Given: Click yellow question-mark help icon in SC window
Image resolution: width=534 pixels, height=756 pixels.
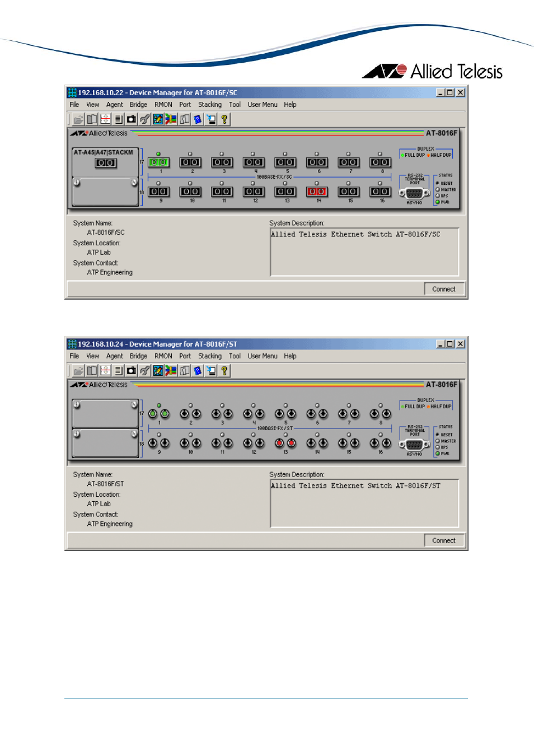Looking at the screenshot, I should click(x=224, y=119).
